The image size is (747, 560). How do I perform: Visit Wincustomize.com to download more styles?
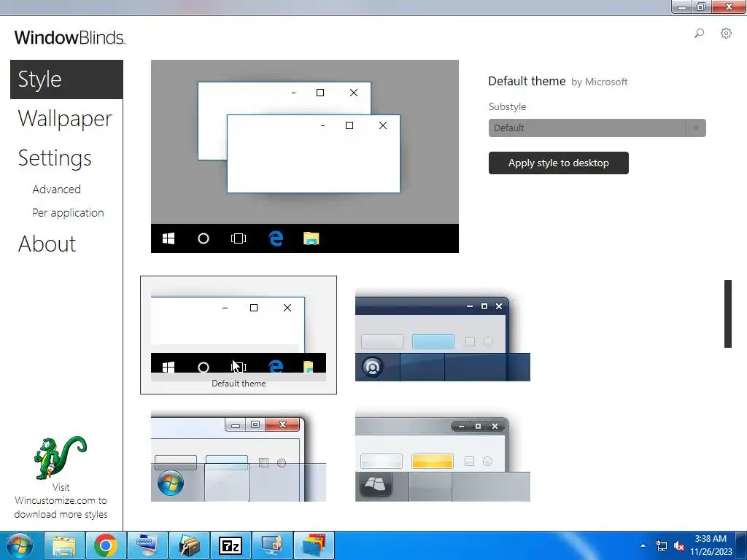tap(61, 501)
